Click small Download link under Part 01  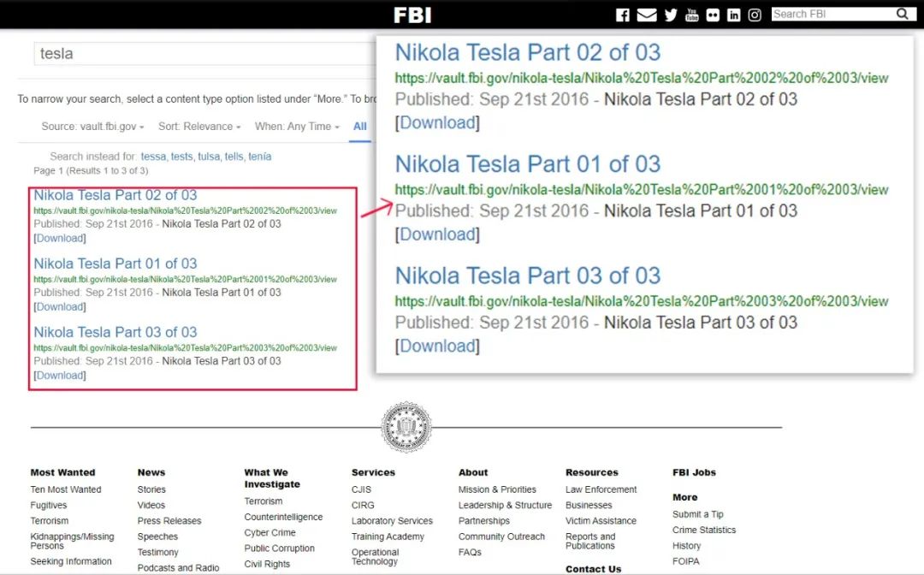60,306
